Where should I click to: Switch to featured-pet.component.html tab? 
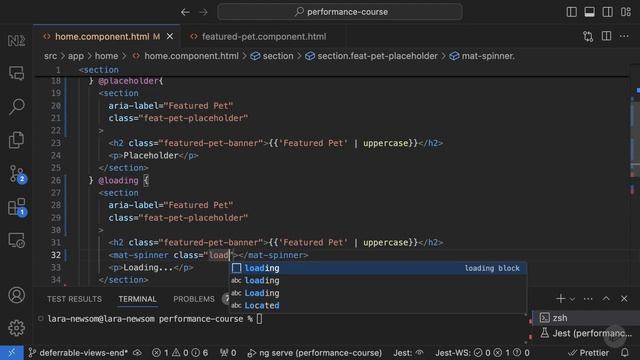click(x=264, y=37)
